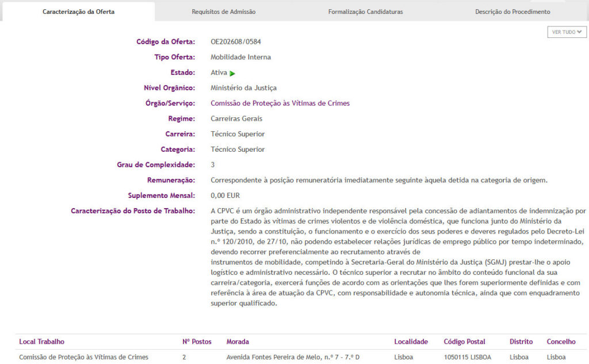Click the Mobilidade Interna value
Image resolution: width=589 pixels, height=364 pixels.
point(240,57)
